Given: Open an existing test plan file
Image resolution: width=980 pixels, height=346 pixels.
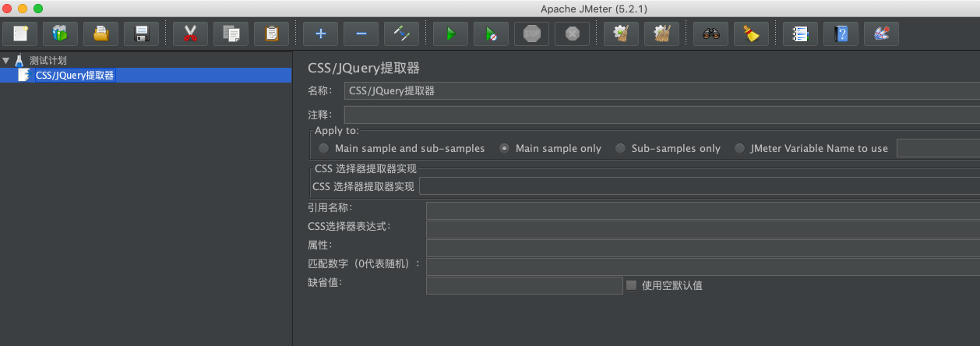Looking at the screenshot, I should tap(100, 34).
